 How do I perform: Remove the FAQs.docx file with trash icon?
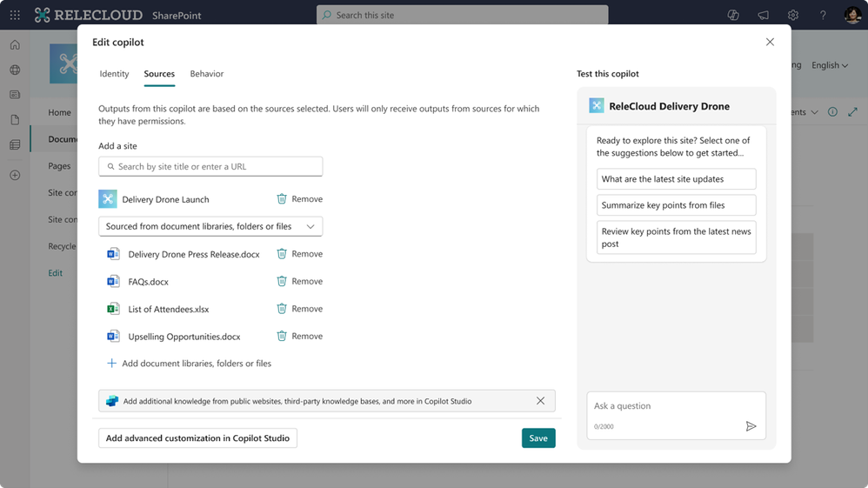(282, 281)
